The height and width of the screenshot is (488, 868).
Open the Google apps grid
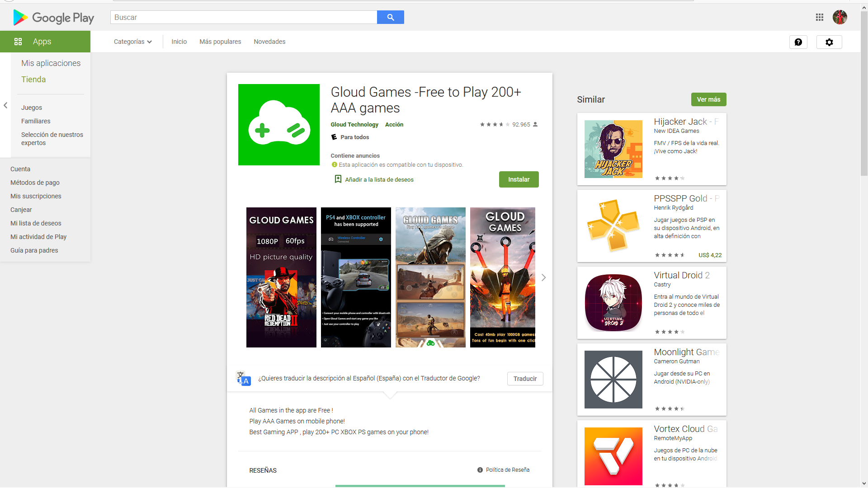coord(820,17)
